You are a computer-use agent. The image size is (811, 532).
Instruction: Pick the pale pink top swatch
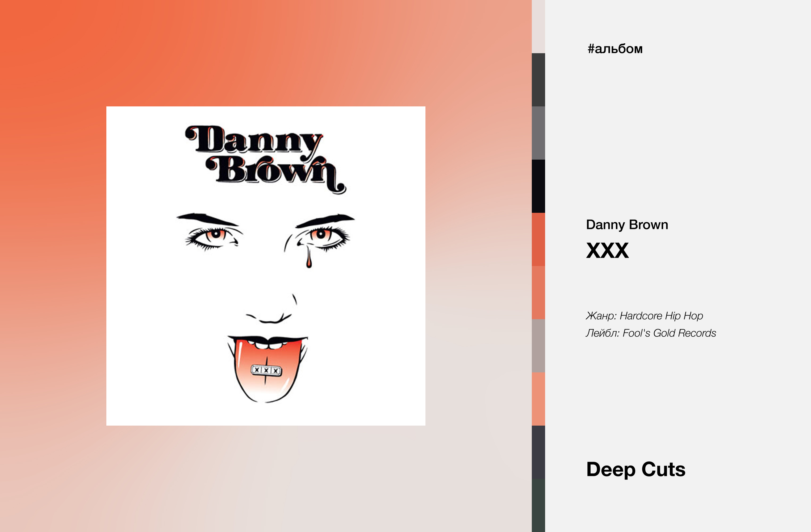538,27
